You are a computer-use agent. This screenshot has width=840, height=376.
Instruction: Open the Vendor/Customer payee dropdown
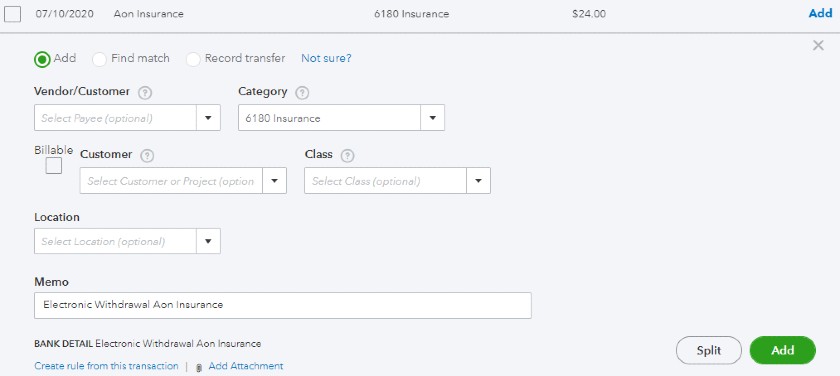click(x=208, y=118)
